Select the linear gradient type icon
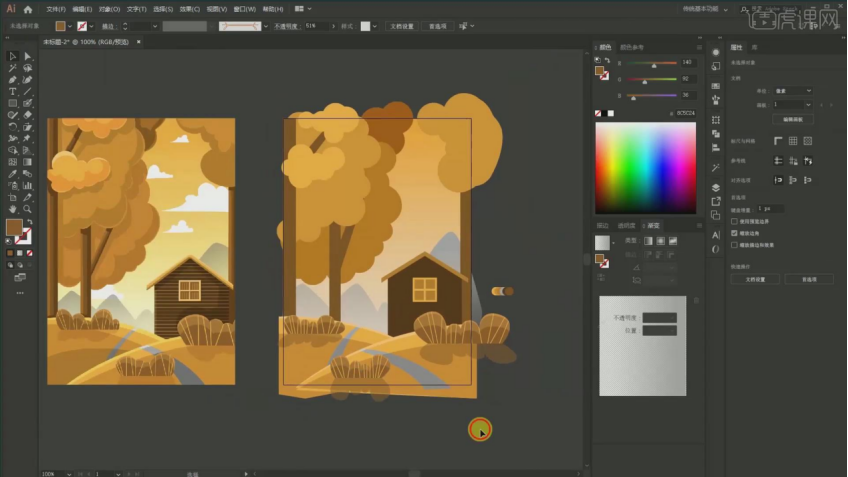This screenshot has height=477, width=848. [647, 241]
